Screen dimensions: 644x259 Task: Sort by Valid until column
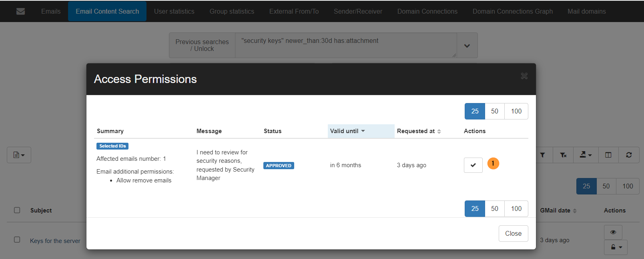tap(361, 131)
